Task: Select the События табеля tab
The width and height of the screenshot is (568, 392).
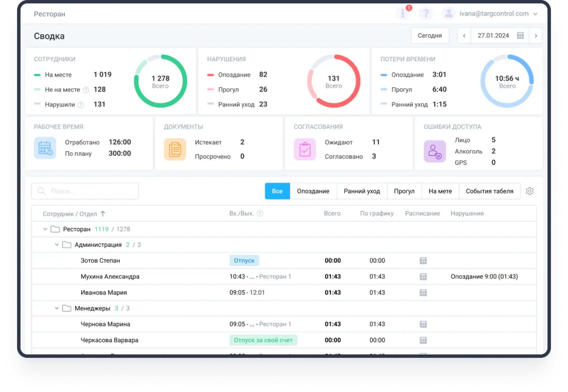Action: (x=489, y=191)
